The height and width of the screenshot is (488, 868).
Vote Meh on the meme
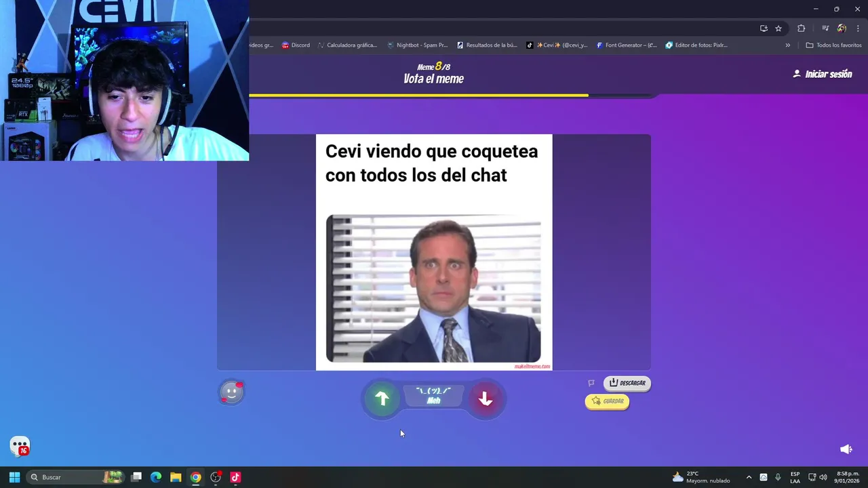coord(433,396)
